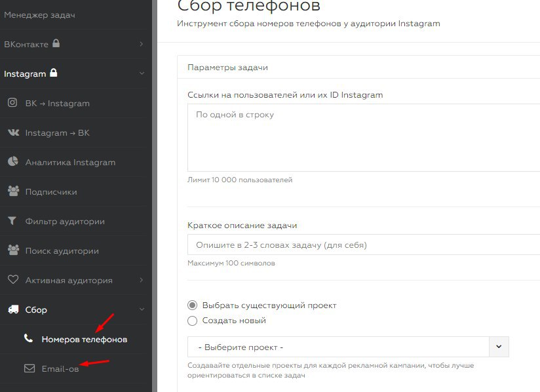
Task: Click the Создать новый label text
Action: pos(234,321)
